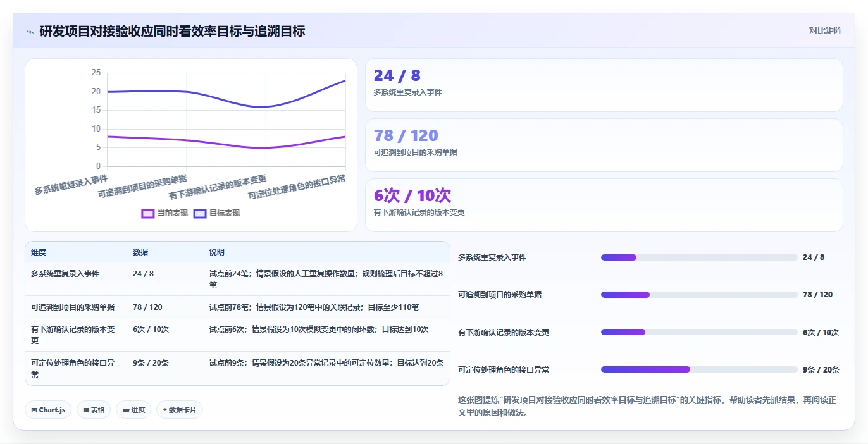Select table cell 有下游确认记录的版本变更 in 维度 column

pos(73,335)
